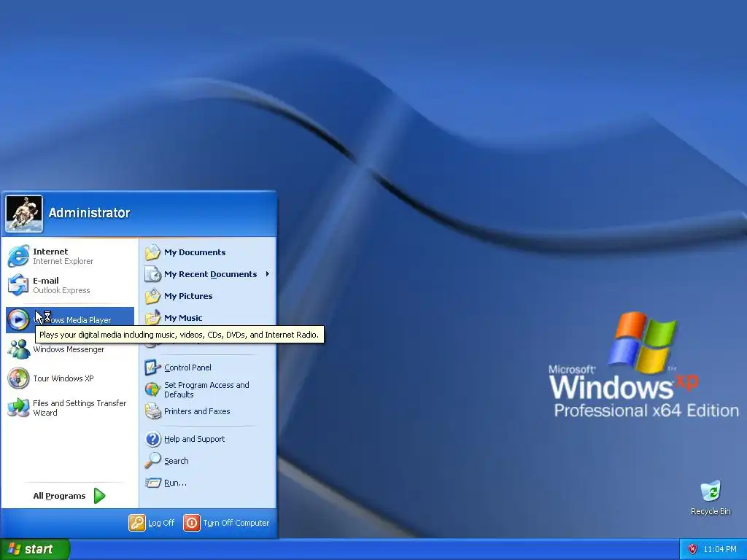Expand All Programs green arrow
Viewport: 747px width, 560px height.
99,496
